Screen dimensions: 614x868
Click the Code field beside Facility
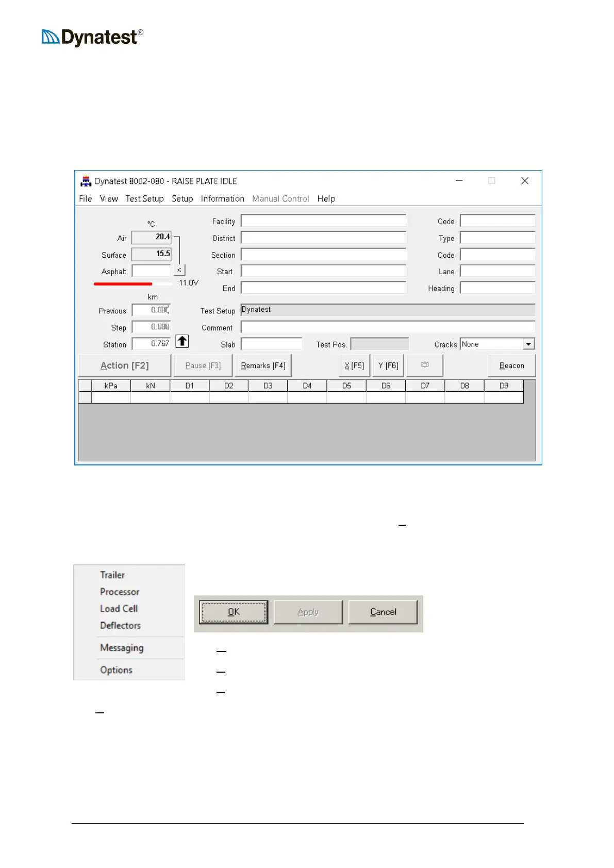click(x=497, y=221)
